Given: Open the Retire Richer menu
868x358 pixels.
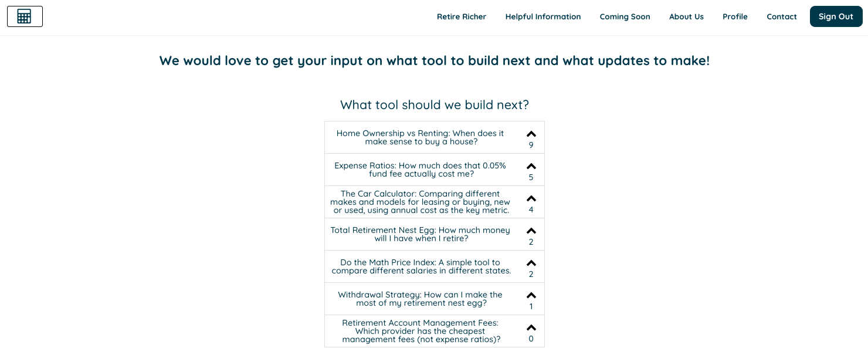Looking at the screenshot, I should 462,16.
